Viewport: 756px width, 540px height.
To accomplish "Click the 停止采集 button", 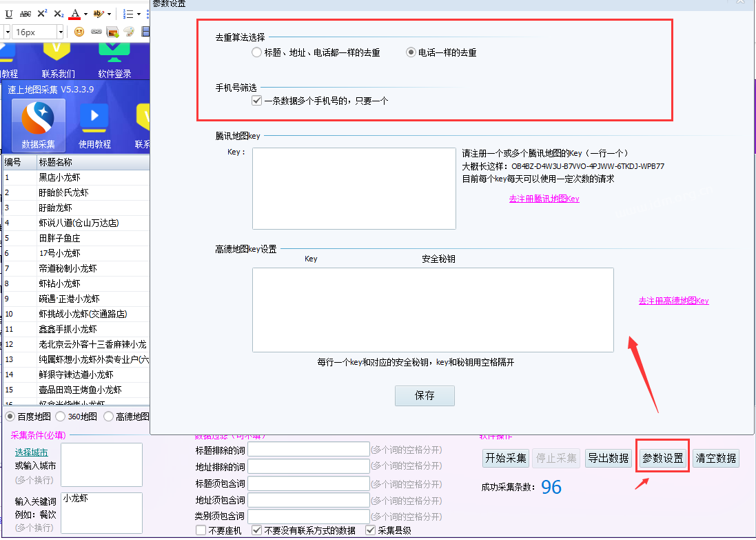I will (x=556, y=458).
